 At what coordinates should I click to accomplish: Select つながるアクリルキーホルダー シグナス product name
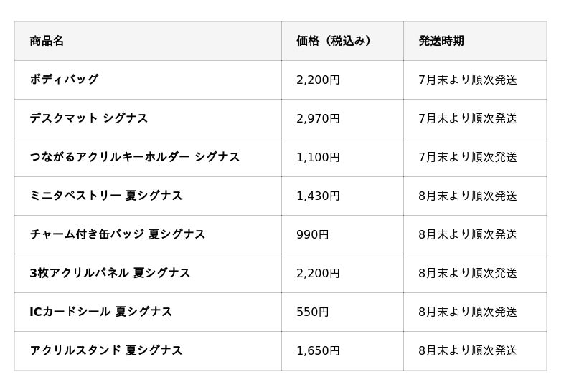[135, 157]
